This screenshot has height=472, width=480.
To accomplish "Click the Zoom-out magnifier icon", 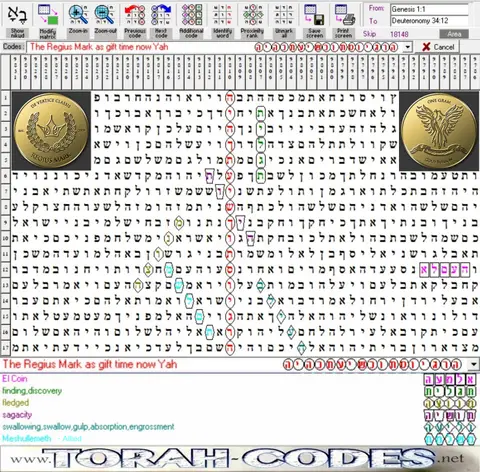I will pos(105,15).
